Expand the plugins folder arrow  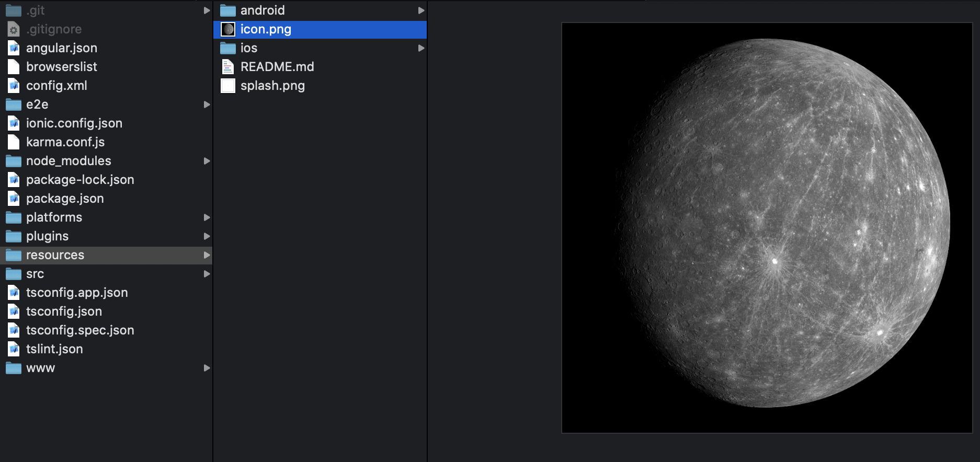click(207, 236)
